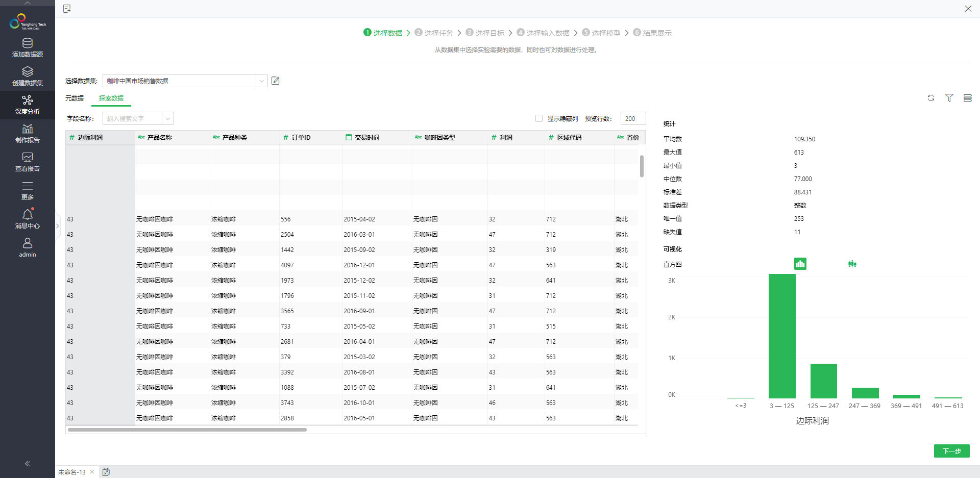Screen dimensions: 980x478
Task: Enable the 显示隐藏列 checkbox
Action: click(539, 118)
